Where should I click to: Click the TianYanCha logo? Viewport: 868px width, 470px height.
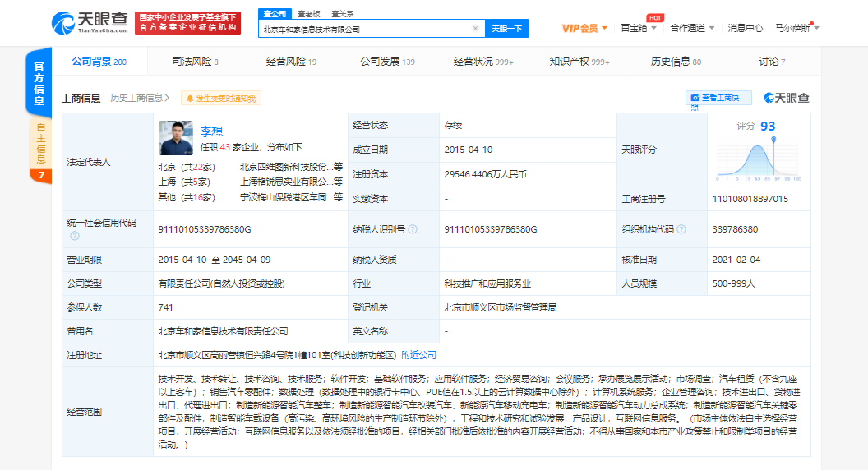(90, 23)
